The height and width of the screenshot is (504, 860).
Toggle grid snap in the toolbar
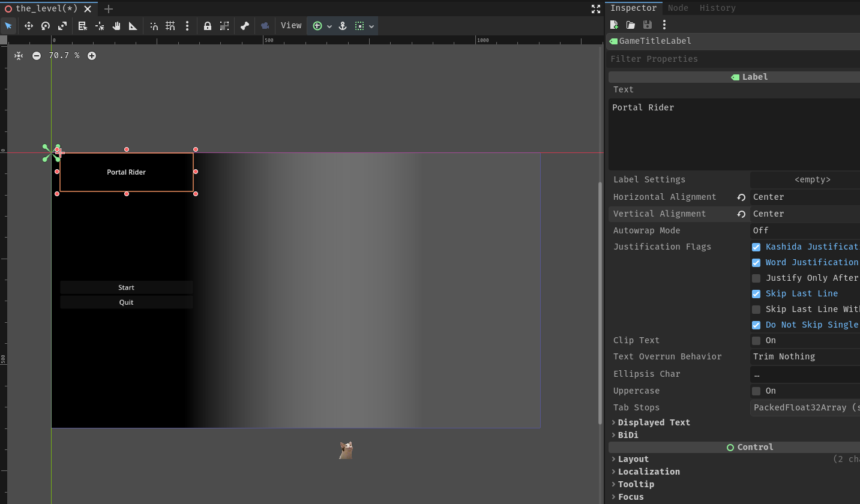(x=170, y=26)
